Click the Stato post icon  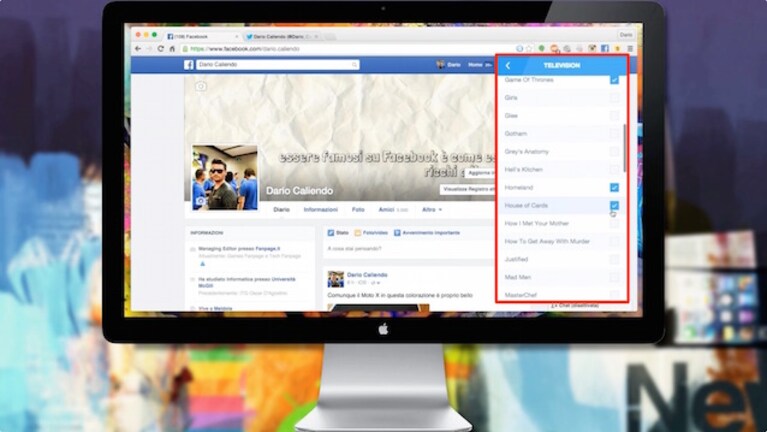[331, 233]
